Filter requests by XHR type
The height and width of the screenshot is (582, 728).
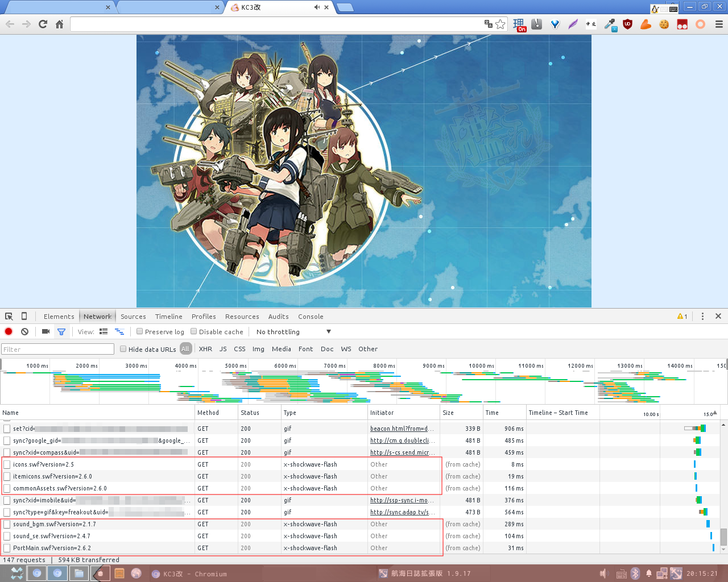205,349
